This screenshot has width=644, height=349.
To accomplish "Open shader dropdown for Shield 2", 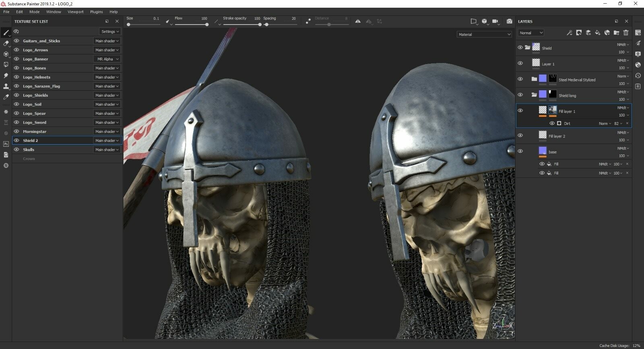I will (107, 140).
